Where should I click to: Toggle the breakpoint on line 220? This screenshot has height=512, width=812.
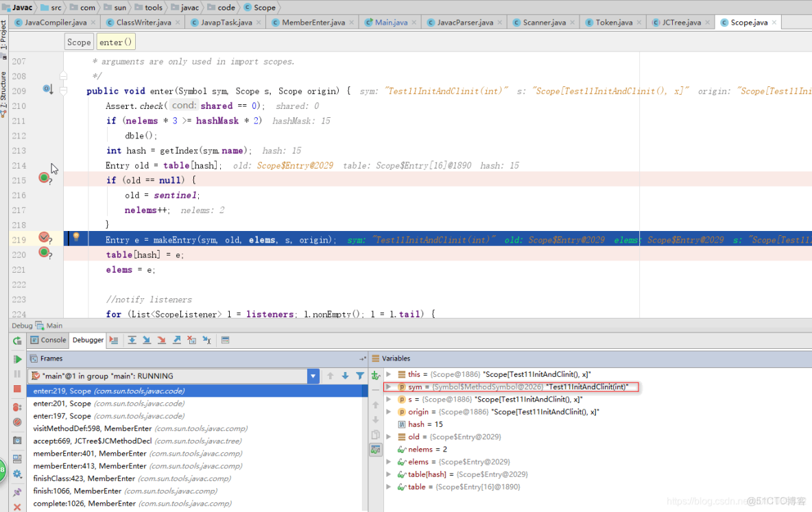tap(43, 254)
